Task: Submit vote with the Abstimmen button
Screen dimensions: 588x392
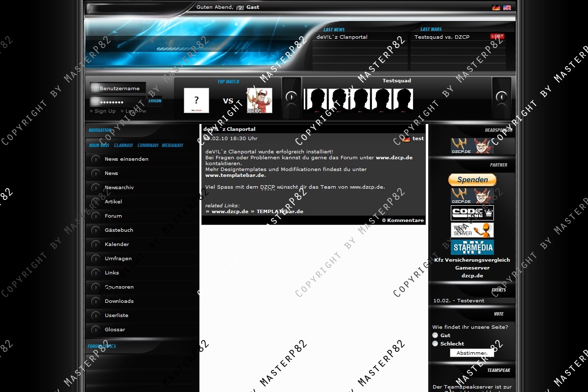Action: 471,353
